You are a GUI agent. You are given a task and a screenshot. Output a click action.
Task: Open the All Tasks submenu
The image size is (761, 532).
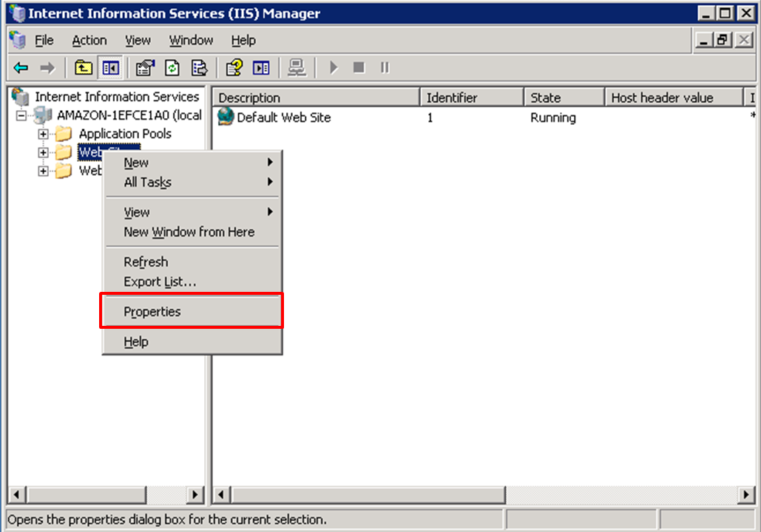tap(192, 183)
